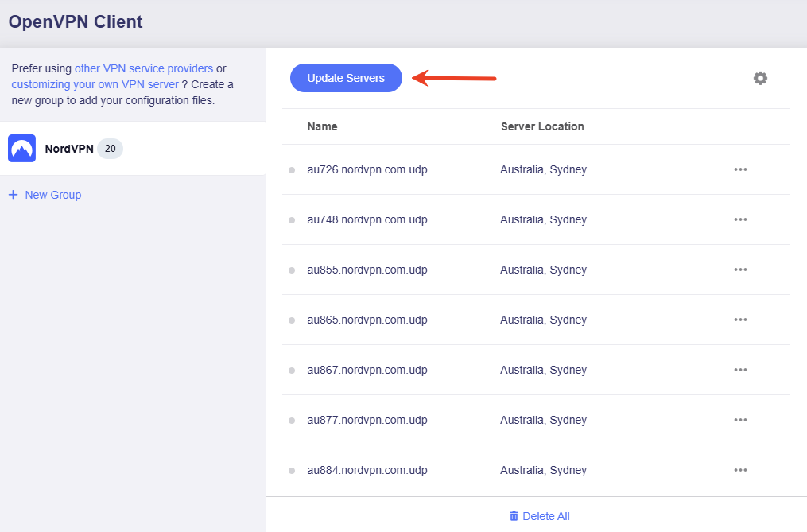Click the Name column header
The image size is (807, 532).
[x=322, y=126]
